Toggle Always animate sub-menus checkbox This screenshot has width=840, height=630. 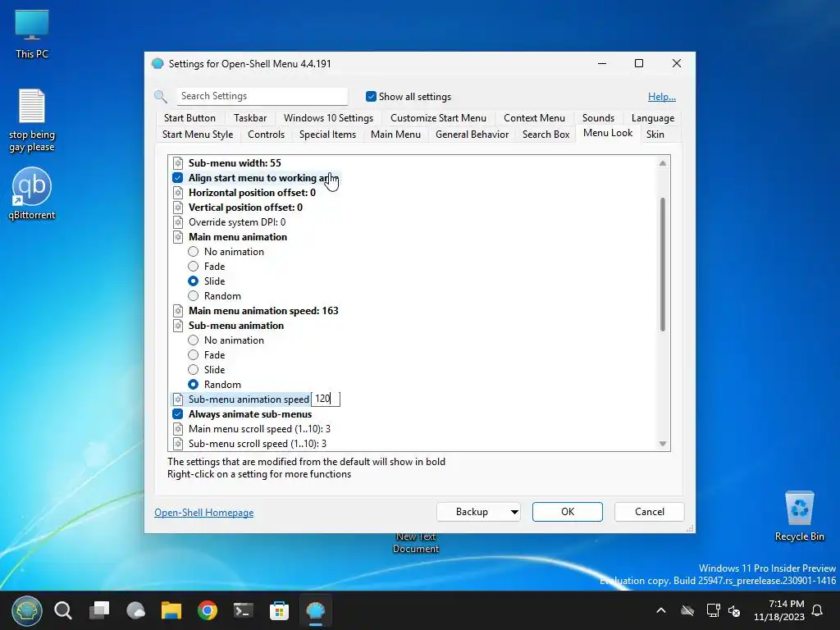click(x=178, y=414)
